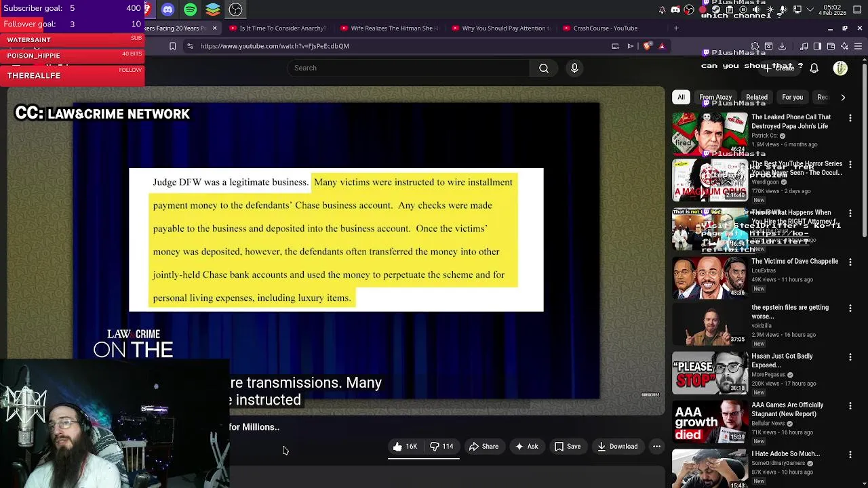Screen dimensions: 868x488
Task: Open Brave Rewards triangle icon
Action: [662, 46]
